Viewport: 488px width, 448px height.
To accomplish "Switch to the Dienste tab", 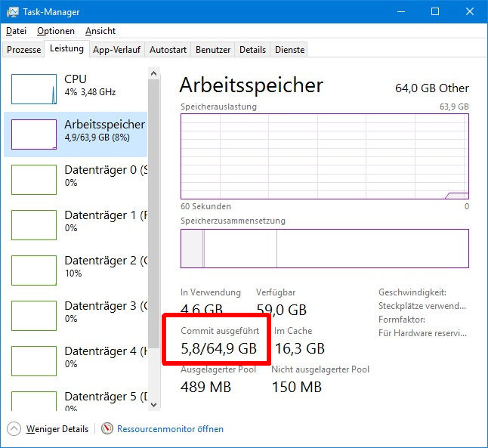I will point(289,50).
